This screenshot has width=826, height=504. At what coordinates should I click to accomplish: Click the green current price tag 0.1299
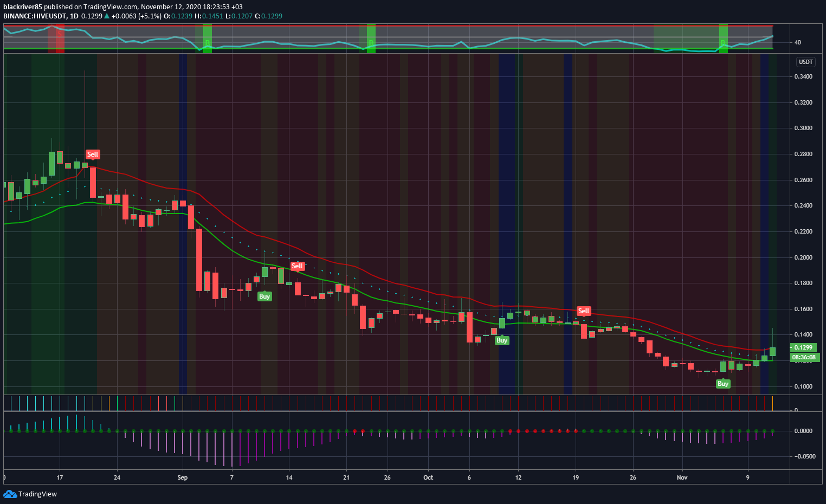pos(804,347)
